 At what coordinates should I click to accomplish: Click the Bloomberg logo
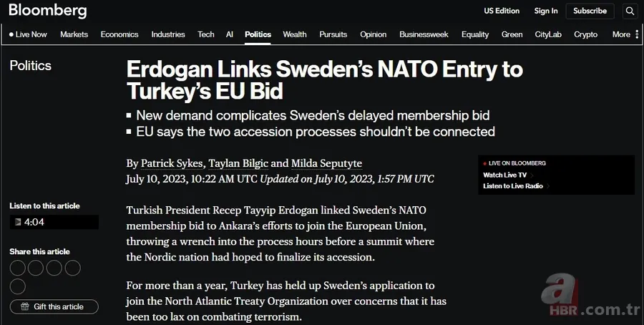47,11
